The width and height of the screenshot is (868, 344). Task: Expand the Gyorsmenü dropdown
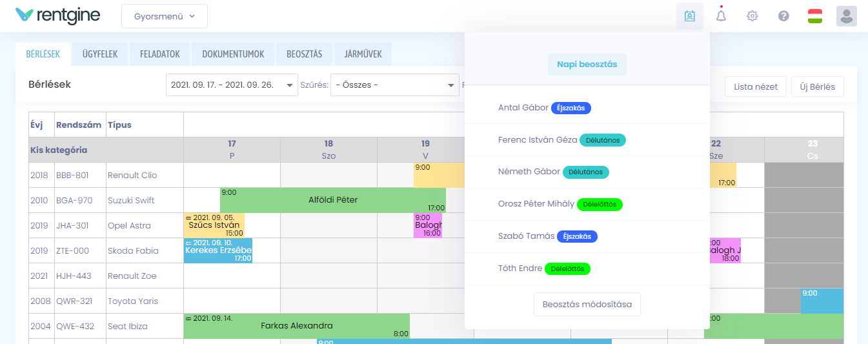pos(165,16)
